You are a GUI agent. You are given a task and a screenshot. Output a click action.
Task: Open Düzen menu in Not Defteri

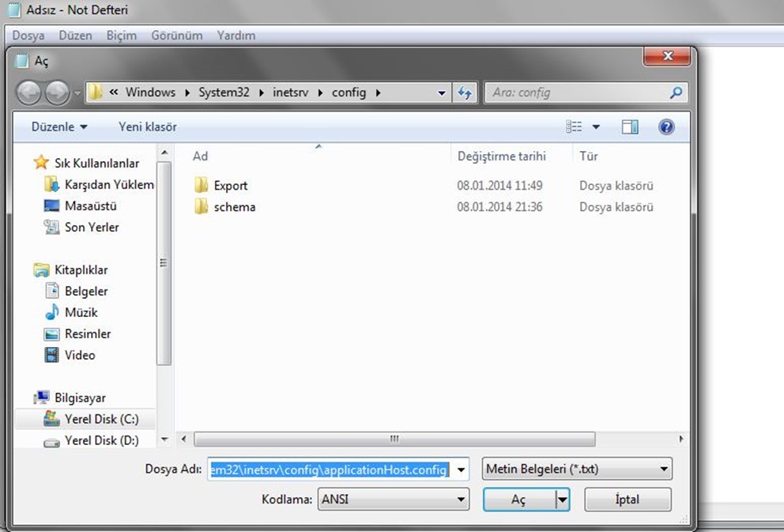76,36
